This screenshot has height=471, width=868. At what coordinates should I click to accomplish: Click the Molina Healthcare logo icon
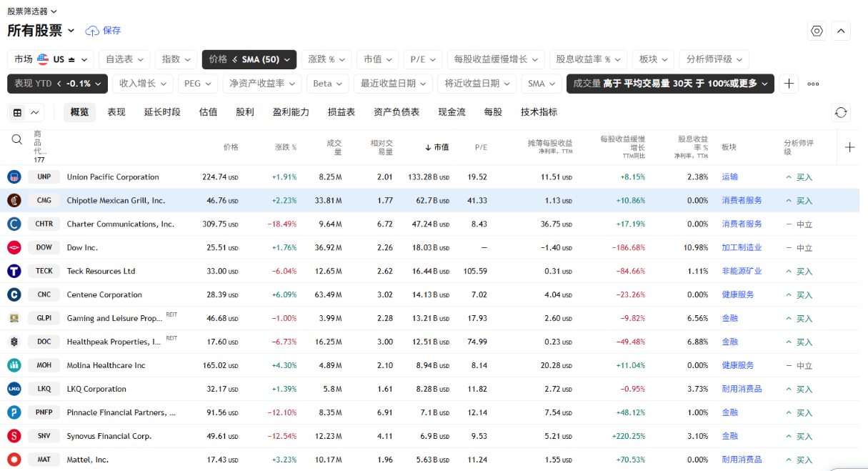coord(14,365)
